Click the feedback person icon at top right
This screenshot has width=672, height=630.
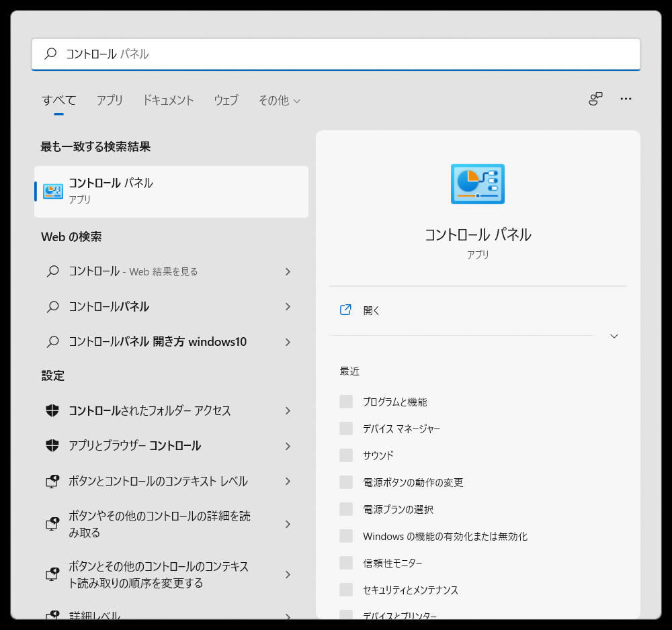point(595,99)
